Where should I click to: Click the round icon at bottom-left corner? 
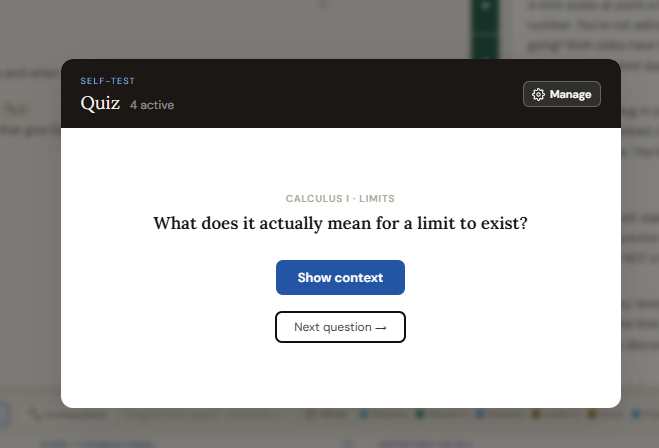coord(3,414)
